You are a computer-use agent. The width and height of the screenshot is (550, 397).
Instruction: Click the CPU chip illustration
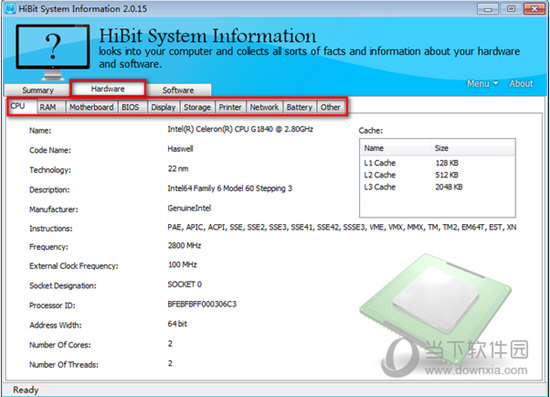(436, 308)
